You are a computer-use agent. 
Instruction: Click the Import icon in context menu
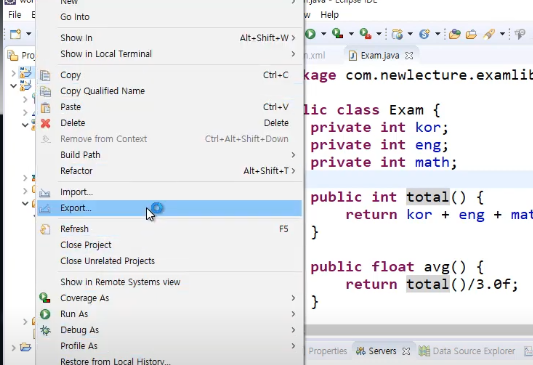point(45,193)
